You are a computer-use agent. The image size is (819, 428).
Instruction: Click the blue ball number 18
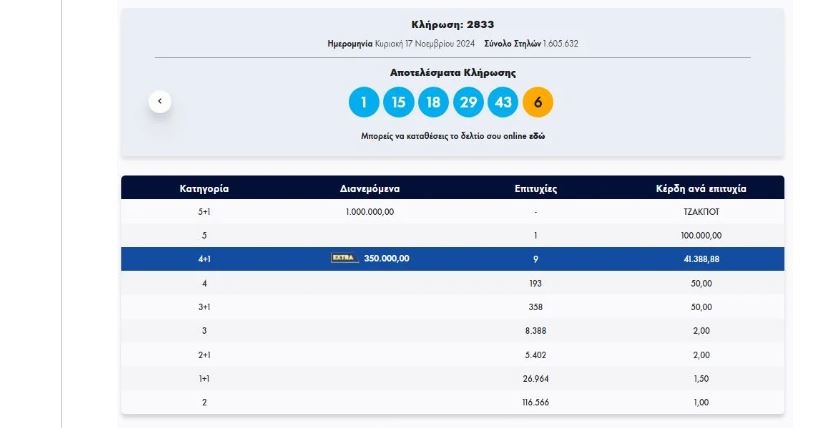point(433,102)
